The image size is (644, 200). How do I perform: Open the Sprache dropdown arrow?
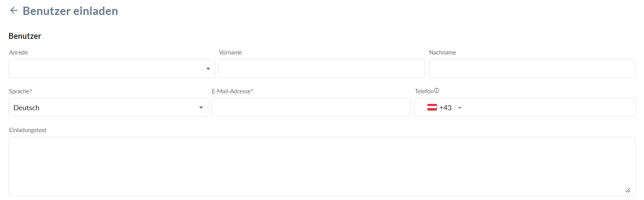pos(201,108)
